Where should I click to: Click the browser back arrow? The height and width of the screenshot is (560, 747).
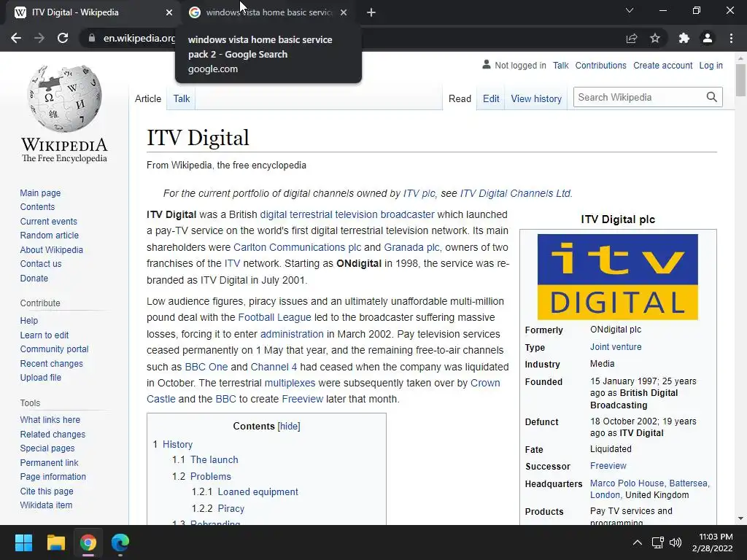click(16, 38)
